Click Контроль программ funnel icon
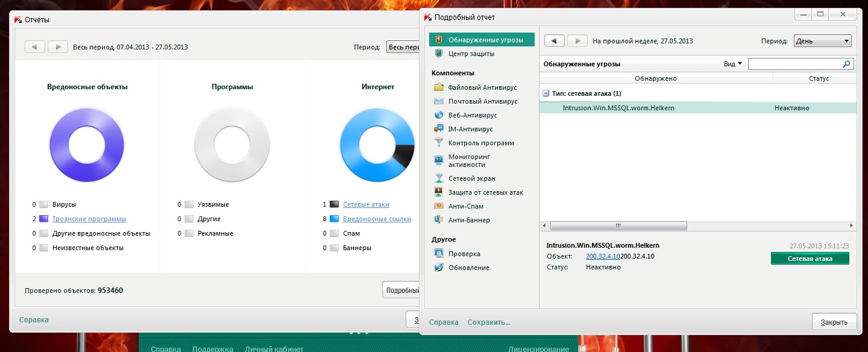This screenshot has height=352, width=868. [439, 143]
